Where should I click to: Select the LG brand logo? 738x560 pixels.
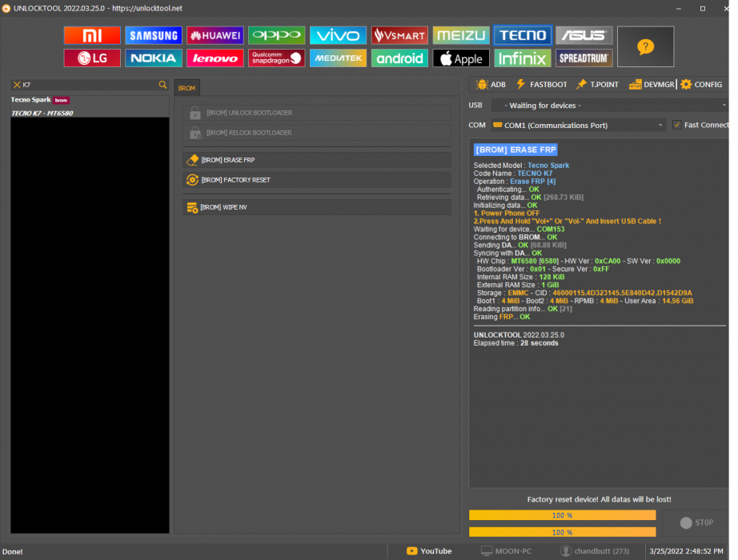92,58
